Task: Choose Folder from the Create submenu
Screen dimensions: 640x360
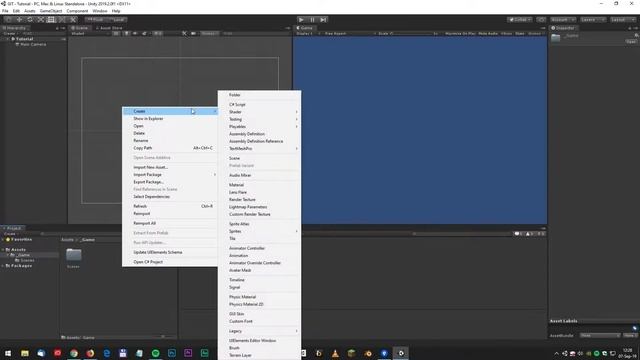Action: tap(260, 95)
